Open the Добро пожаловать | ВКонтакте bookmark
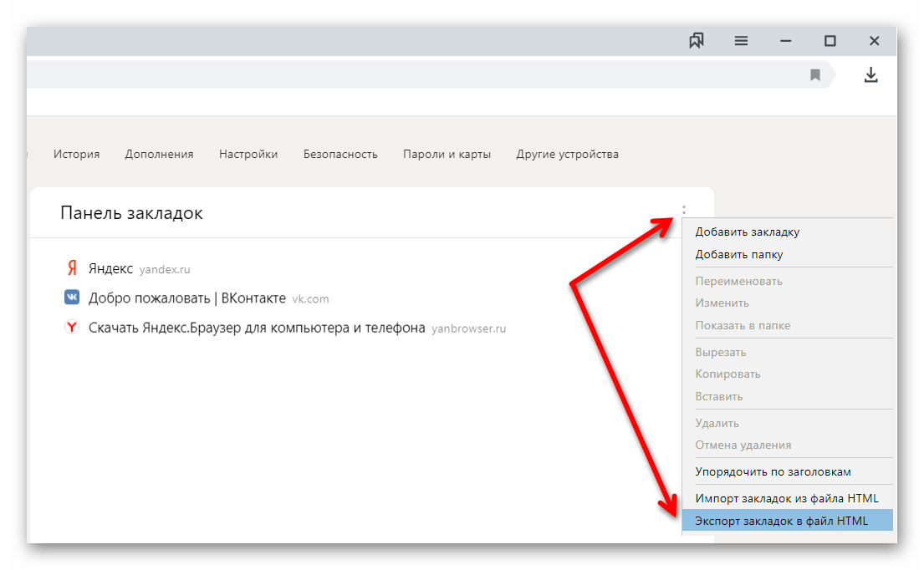The width and height of the screenshot is (924, 570). (x=186, y=298)
